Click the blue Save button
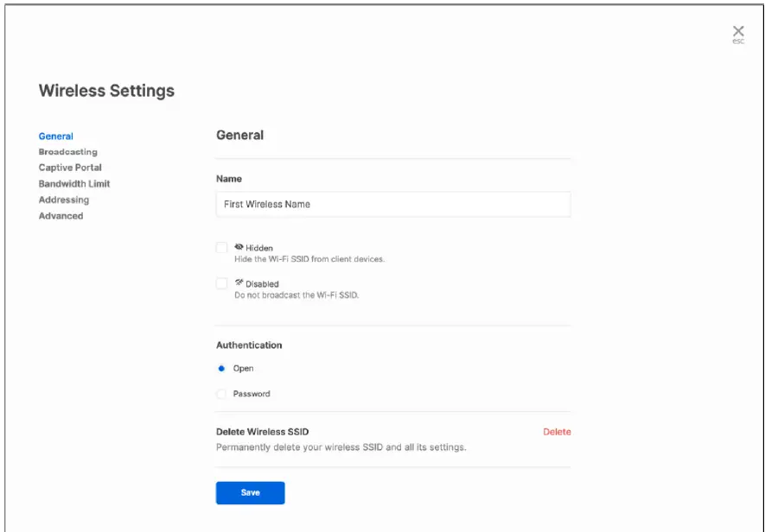765x532 pixels. [250, 492]
